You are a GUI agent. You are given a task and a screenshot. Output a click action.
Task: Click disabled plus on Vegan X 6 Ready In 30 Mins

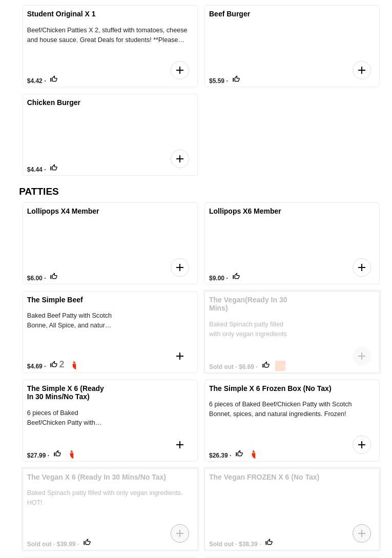(x=180, y=533)
